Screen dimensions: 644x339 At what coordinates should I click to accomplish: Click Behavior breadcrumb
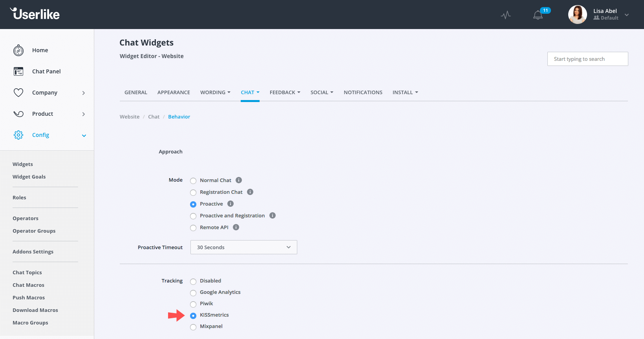[179, 117]
